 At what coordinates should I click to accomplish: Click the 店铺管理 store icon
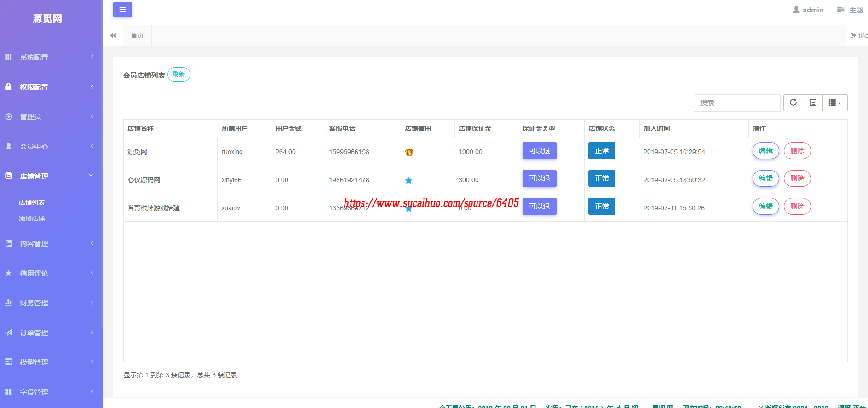(x=8, y=176)
